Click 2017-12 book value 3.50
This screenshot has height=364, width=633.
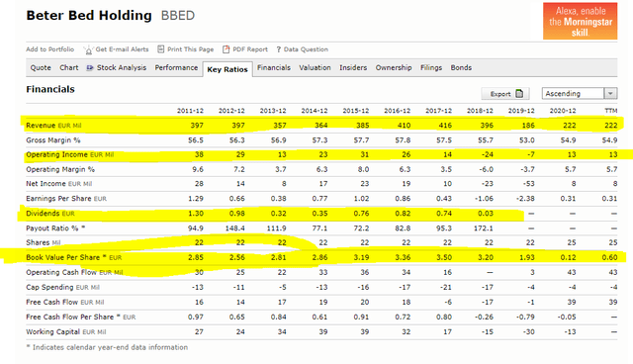coord(444,257)
